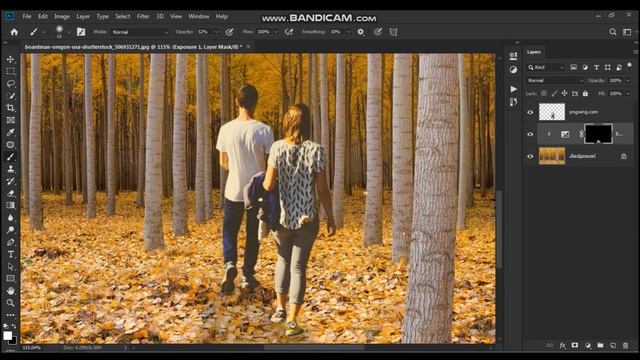
Task: Hide the Exposure adjustment layer
Action: pyautogui.click(x=530, y=134)
